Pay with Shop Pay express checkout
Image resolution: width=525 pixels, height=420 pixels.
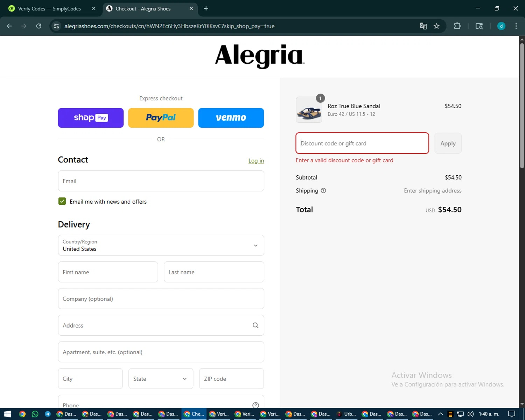(x=91, y=118)
